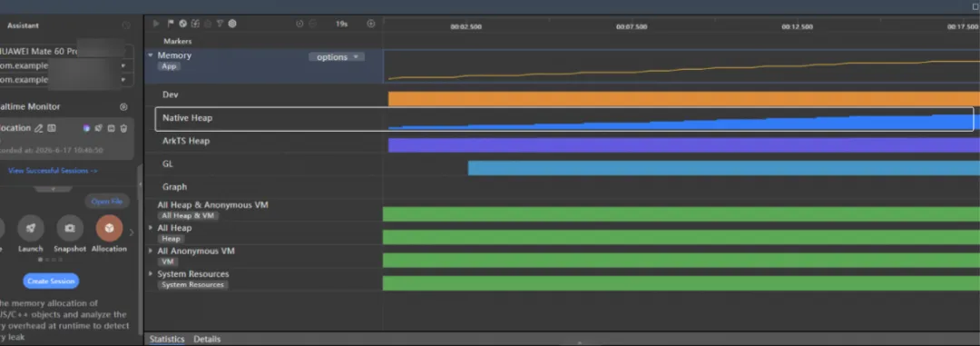980x346 pixels.
Task: Click the orange Dev memory bar
Action: point(684,99)
